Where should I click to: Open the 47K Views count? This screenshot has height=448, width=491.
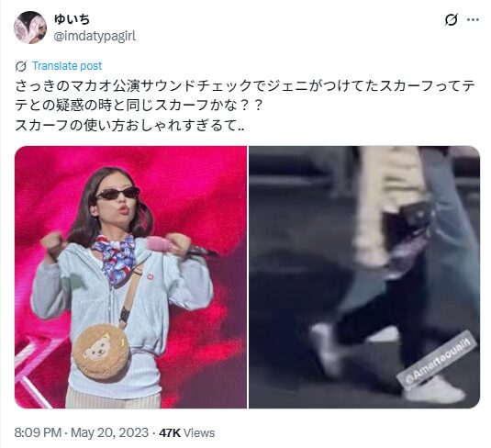[x=187, y=432]
